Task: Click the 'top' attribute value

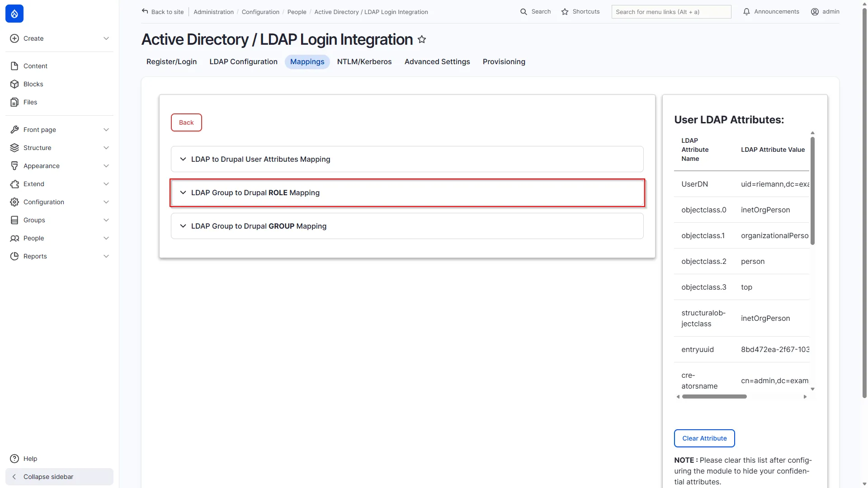Action: pyautogui.click(x=746, y=287)
